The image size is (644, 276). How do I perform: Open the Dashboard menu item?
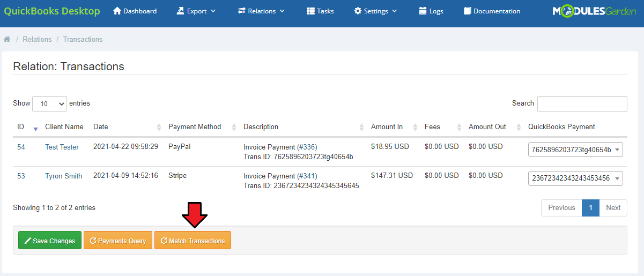click(135, 11)
